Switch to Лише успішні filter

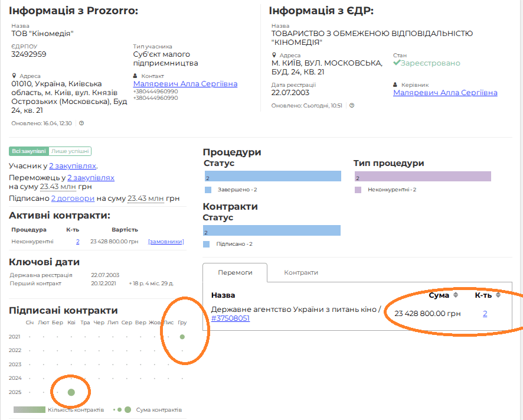coord(70,151)
